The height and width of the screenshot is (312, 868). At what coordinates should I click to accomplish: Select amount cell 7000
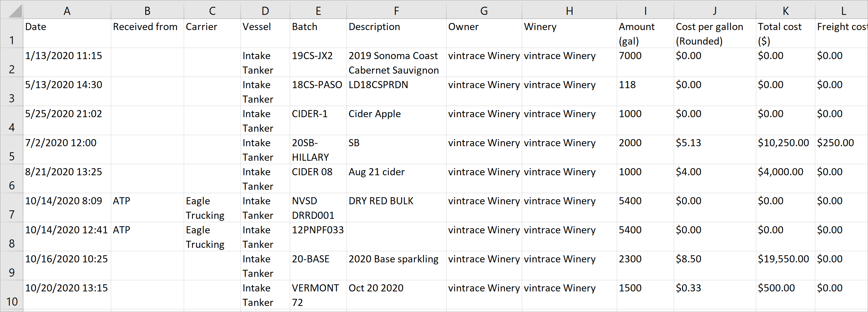pyautogui.click(x=645, y=62)
